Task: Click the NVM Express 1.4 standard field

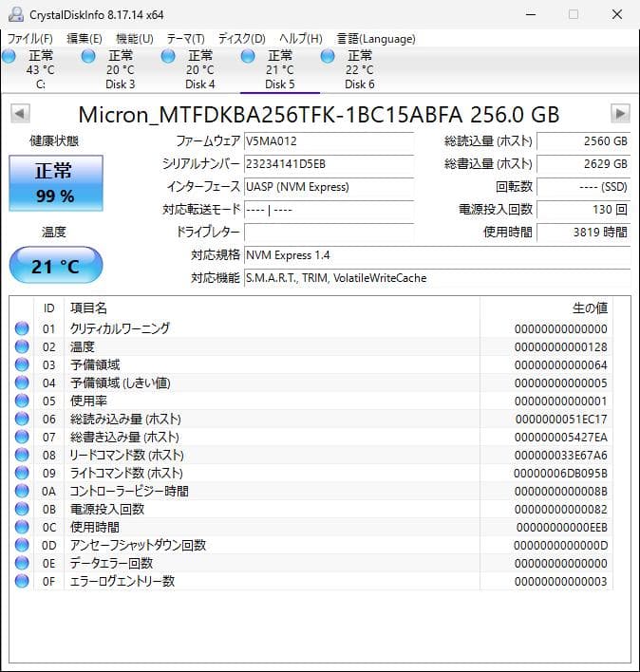Action: [x=437, y=255]
